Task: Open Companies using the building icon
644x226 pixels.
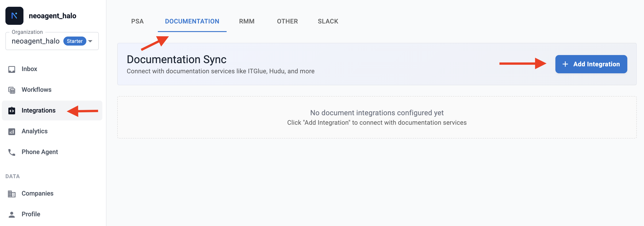Action: click(12, 193)
